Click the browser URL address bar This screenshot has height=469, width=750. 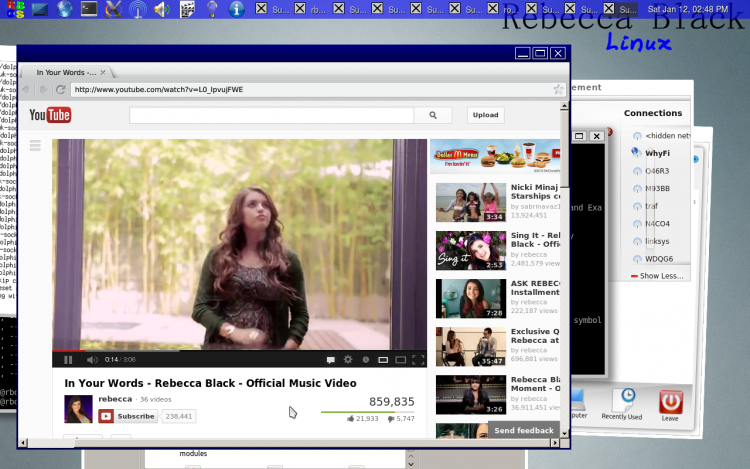tap(311, 89)
